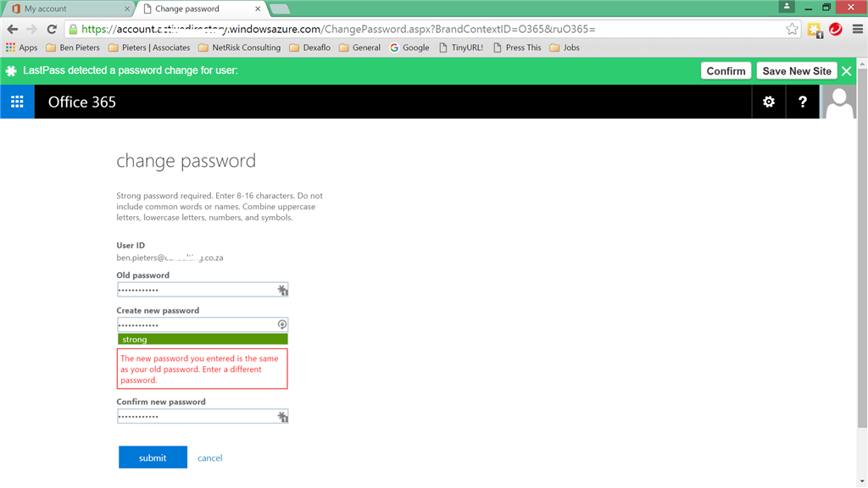Open the red extension icon in toolbar

pyautogui.click(x=836, y=30)
